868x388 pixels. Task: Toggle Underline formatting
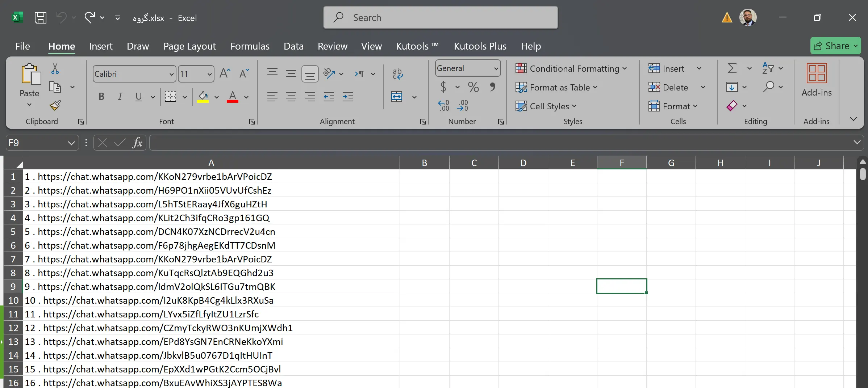[x=138, y=97]
